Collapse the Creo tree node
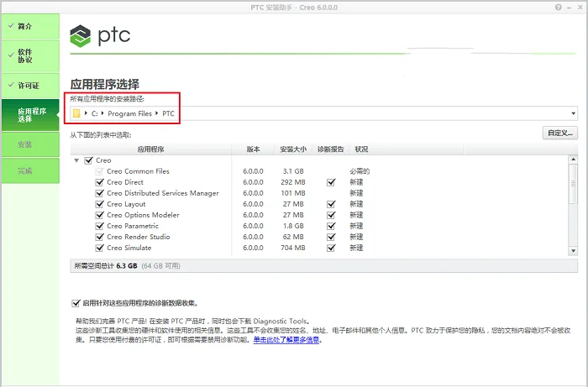588x387 pixels. click(x=76, y=160)
